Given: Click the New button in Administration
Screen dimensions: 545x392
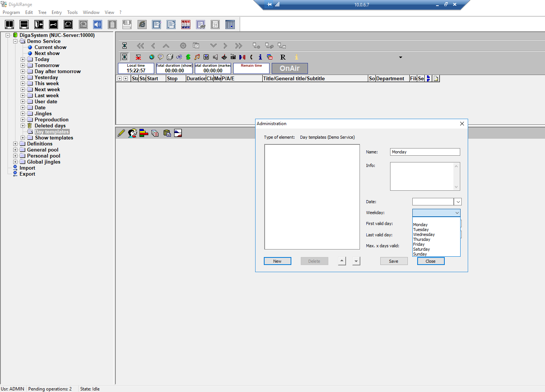Looking at the screenshot, I should pos(277,261).
